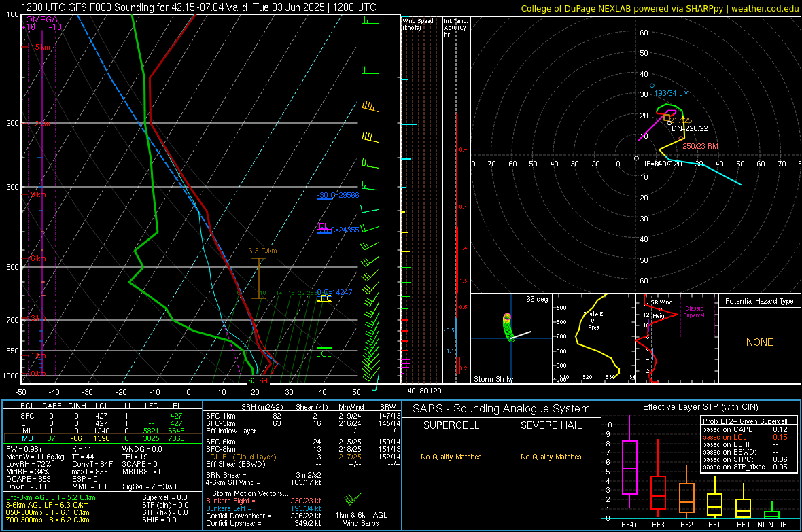Select the ML parcel row
The width and height of the screenshot is (802, 532).
coord(101,431)
